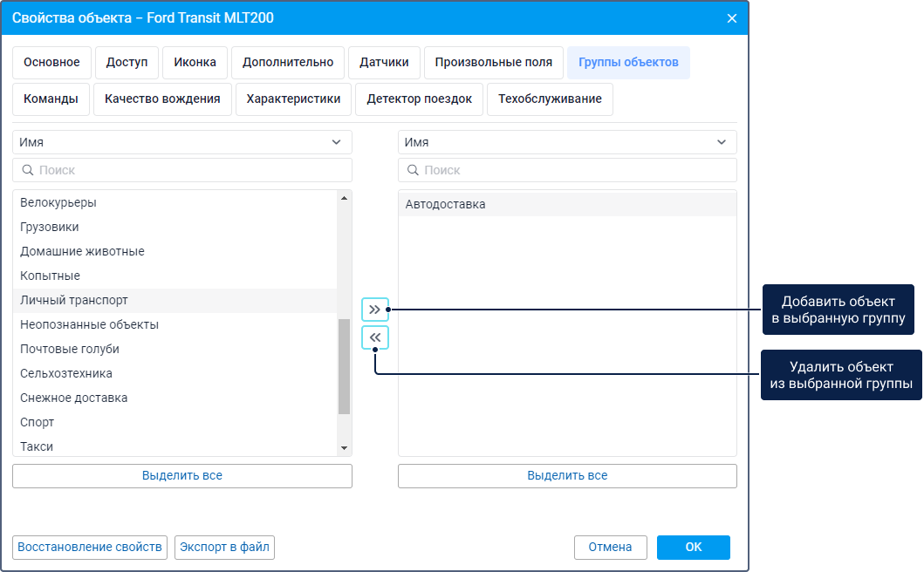924x572 pixels.
Task: Choose the Почтовые голуби group
Action: pos(70,349)
